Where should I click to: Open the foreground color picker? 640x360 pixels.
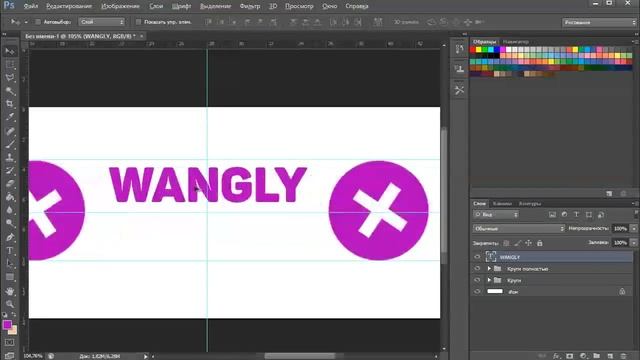[x=7, y=325]
